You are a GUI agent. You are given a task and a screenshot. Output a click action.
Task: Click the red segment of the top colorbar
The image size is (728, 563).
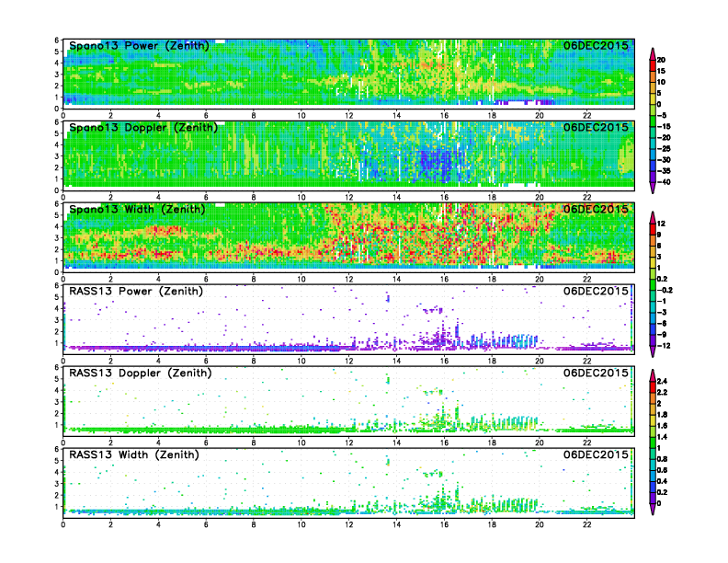(653, 65)
